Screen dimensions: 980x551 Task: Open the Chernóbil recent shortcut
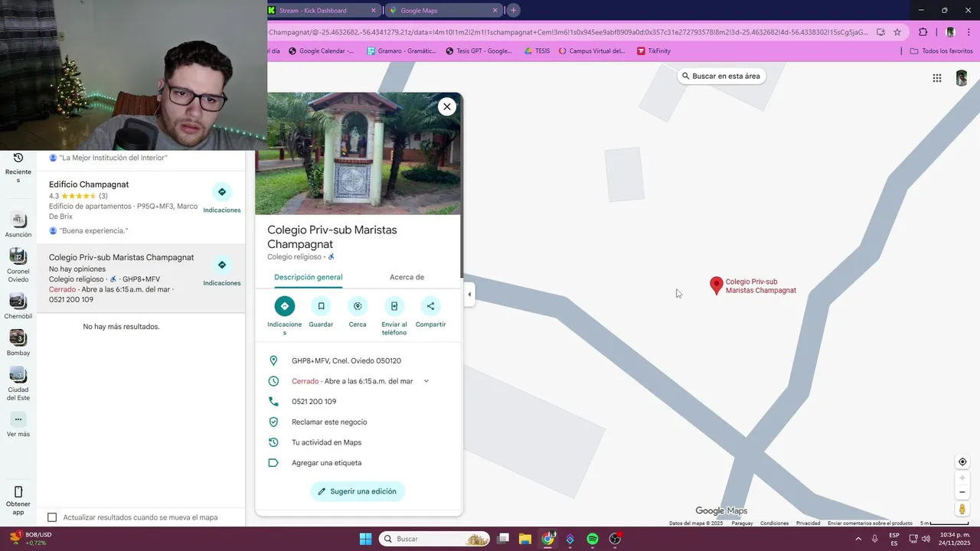click(18, 307)
